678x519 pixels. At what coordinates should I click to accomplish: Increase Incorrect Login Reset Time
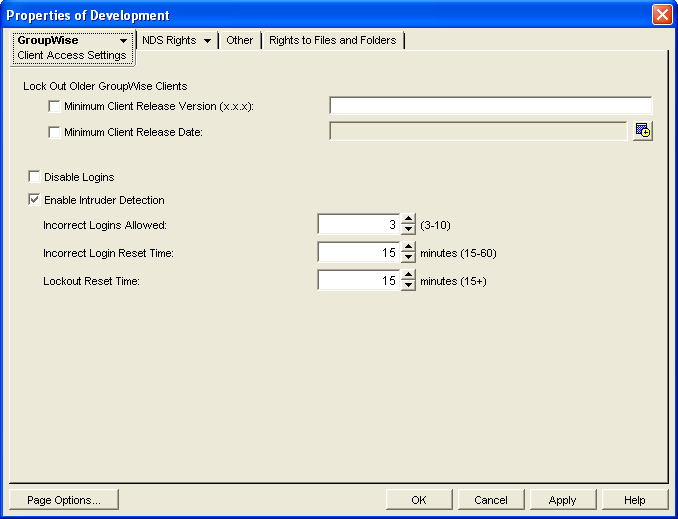(408, 247)
